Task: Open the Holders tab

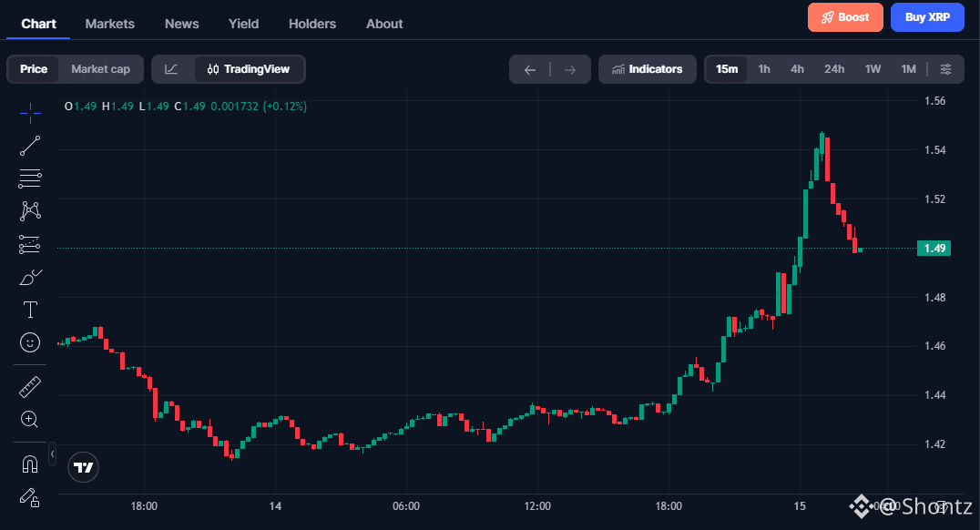Action: 312,24
